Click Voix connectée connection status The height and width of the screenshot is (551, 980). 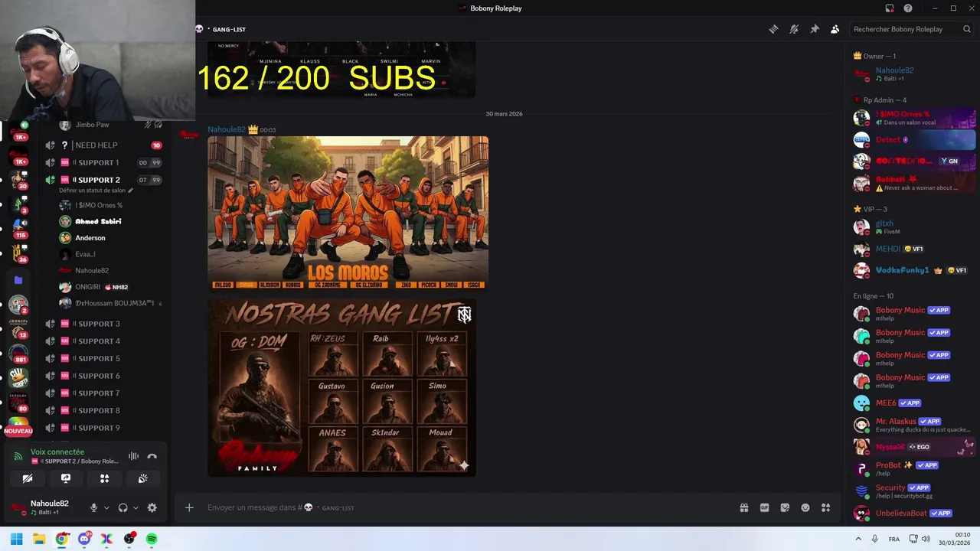point(57,452)
